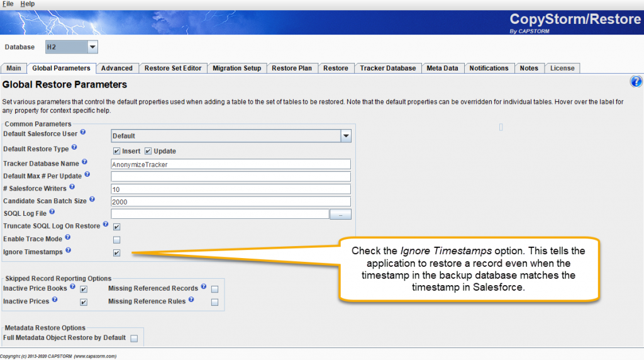This screenshot has height=360, width=644.
Task: Click help icon for Truncate SOQL Log On Restore
Action: point(106,225)
